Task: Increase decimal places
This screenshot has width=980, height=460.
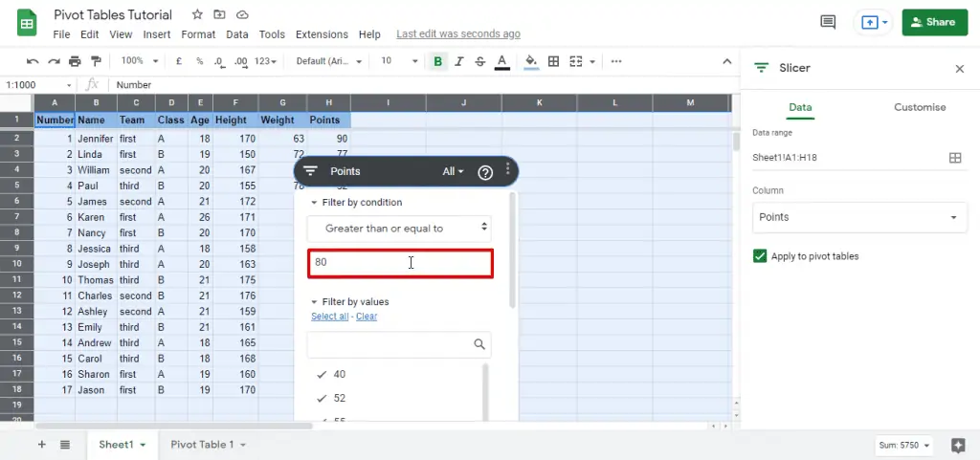Action: pyautogui.click(x=240, y=61)
